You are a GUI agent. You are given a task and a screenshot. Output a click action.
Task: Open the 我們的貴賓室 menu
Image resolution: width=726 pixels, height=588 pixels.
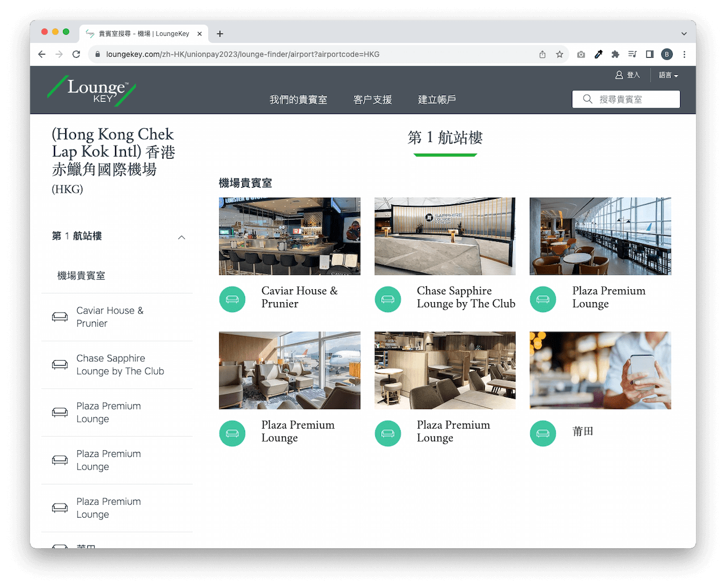click(x=298, y=100)
